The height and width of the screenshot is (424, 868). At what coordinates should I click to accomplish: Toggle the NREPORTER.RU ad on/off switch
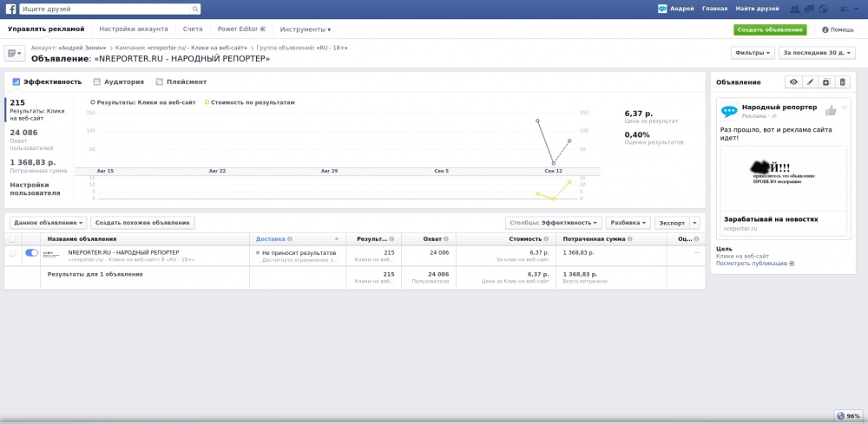pos(31,252)
